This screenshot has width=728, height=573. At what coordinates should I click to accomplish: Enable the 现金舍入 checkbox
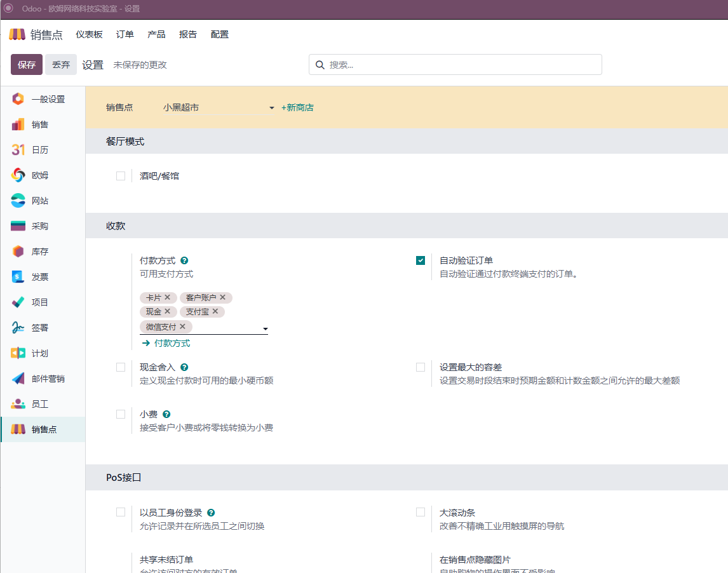121,367
